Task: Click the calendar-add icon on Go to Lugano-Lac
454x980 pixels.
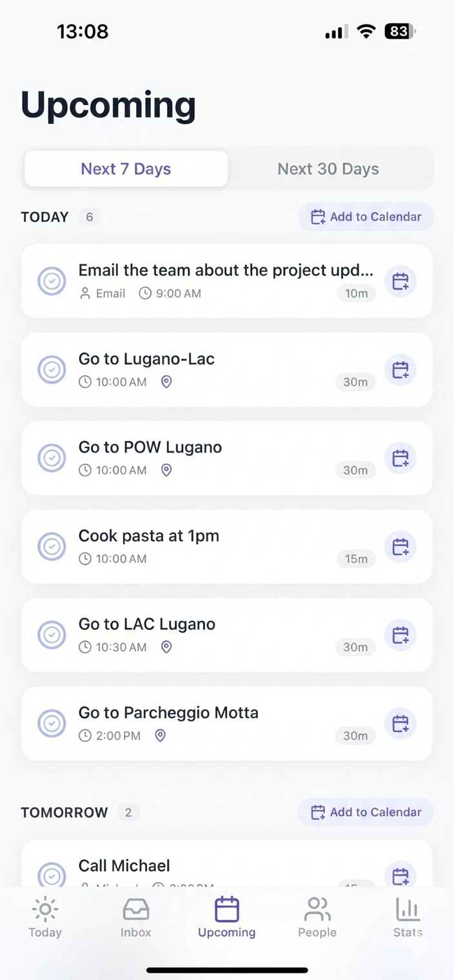Action: (x=400, y=369)
